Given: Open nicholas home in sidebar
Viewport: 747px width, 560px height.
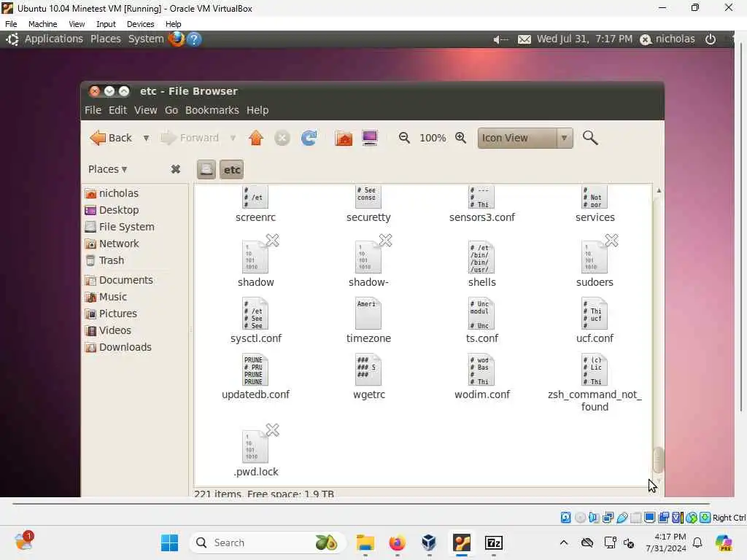Looking at the screenshot, I should tap(112, 193).
